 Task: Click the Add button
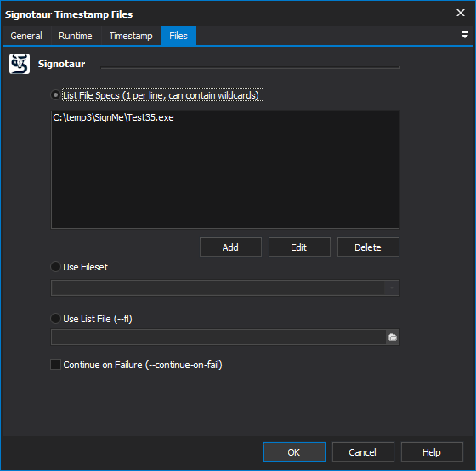coord(230,247)
